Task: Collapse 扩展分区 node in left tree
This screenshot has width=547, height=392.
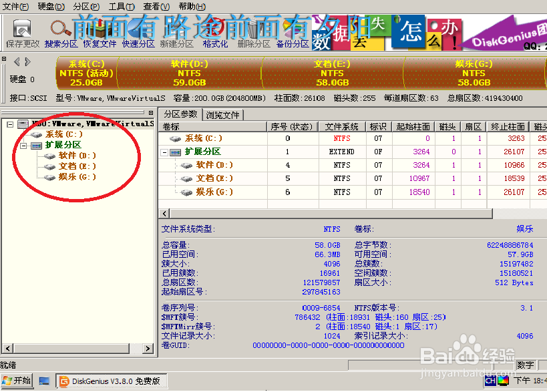Action: pyautogui.click(x=23, y=146)
